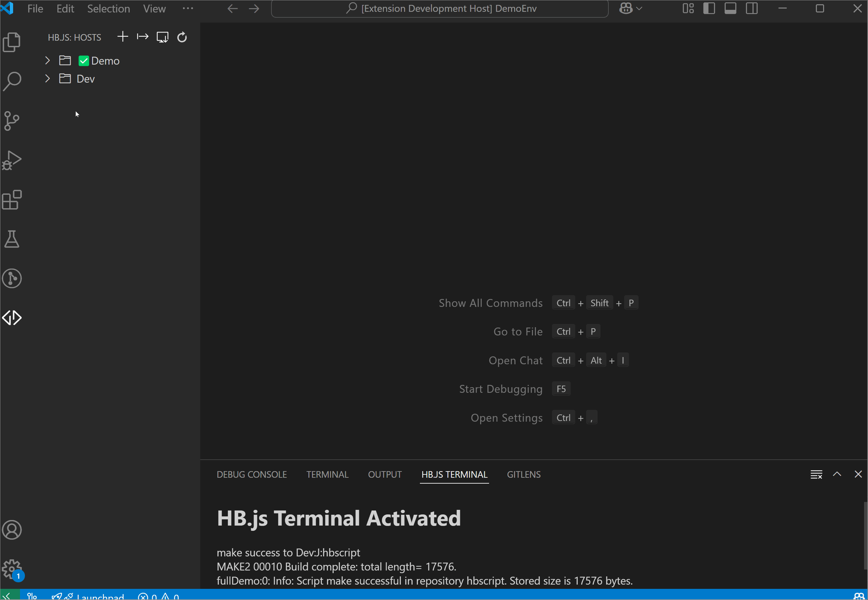Maximize the panel size chevron
The image size is (868, 600).
click(837, 474)
